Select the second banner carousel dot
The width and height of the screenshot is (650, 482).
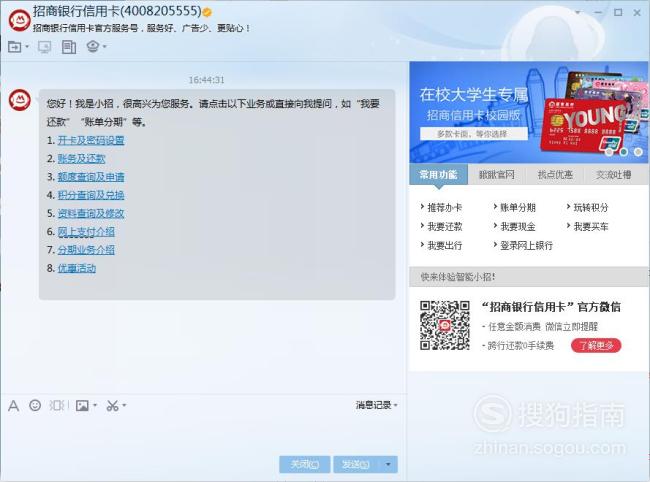pyautogui.click(x=623, y=152)
